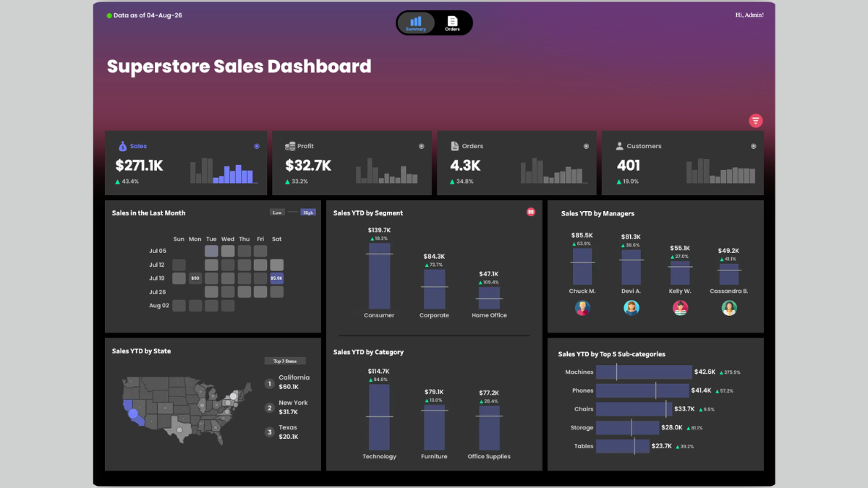The height and width of the screenshot is (488, 868).
Task: Click the Phones sub-category bar
Action: click(642, 390)
